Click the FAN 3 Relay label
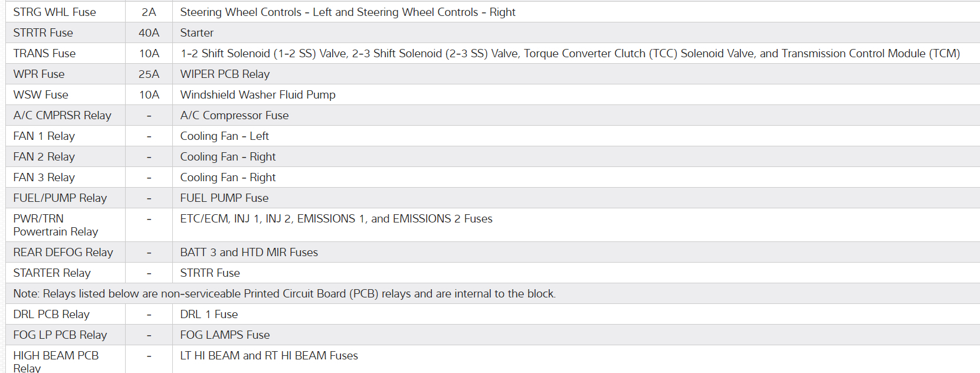The image size is (980, 373). [x=44, y=177]
